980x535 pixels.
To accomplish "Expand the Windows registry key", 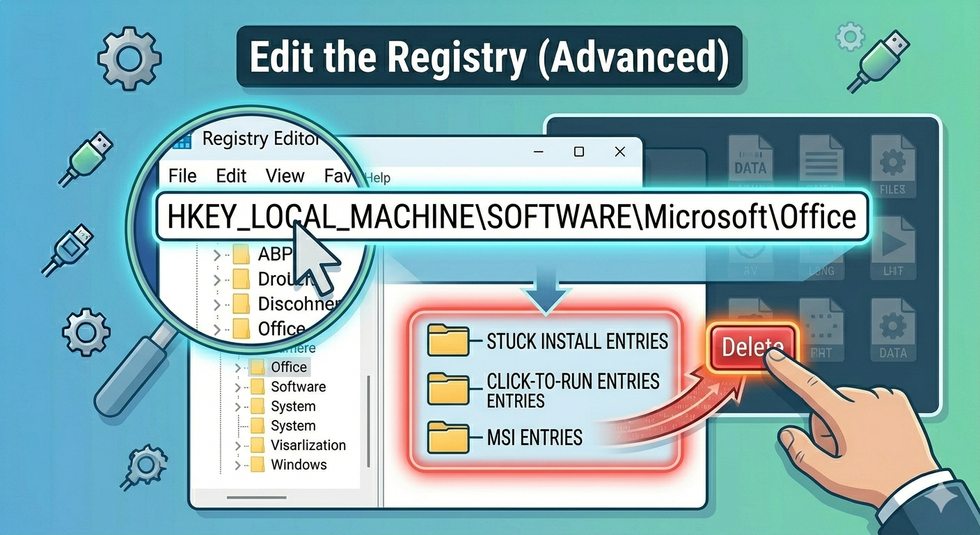I will (238, 465).
